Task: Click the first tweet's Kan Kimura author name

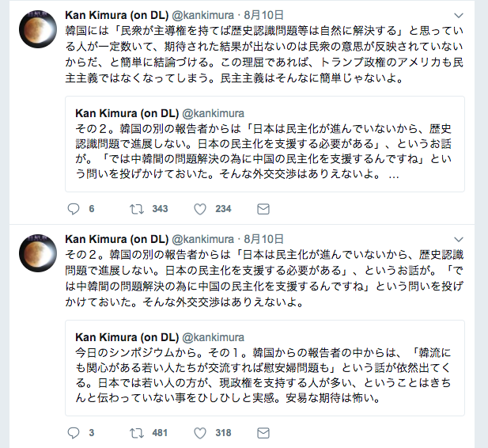Action: pos(116,16)
